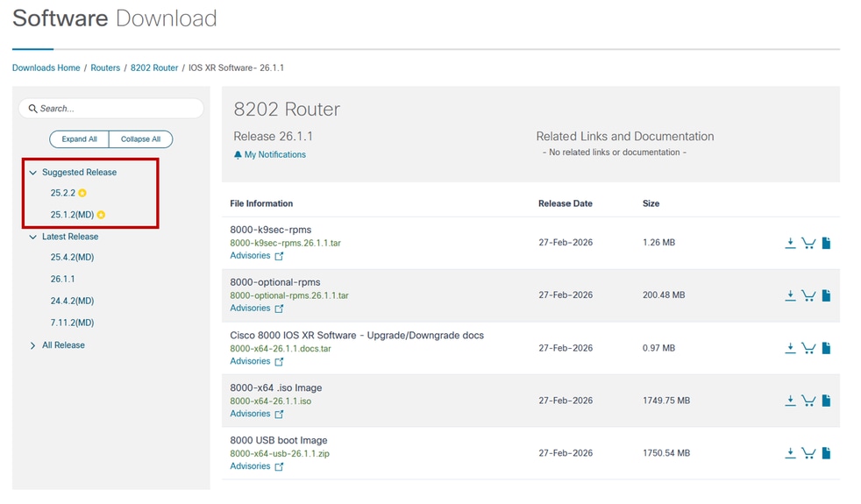Screen dimensions: 861x504
Task: Select release 26.1.1 in tree
Action: [62, 279]
